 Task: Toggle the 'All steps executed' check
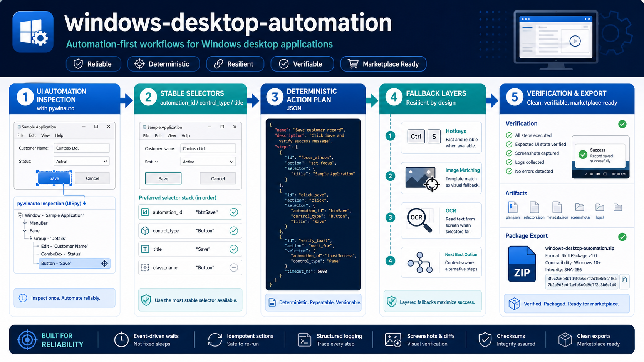coord(509,135)
